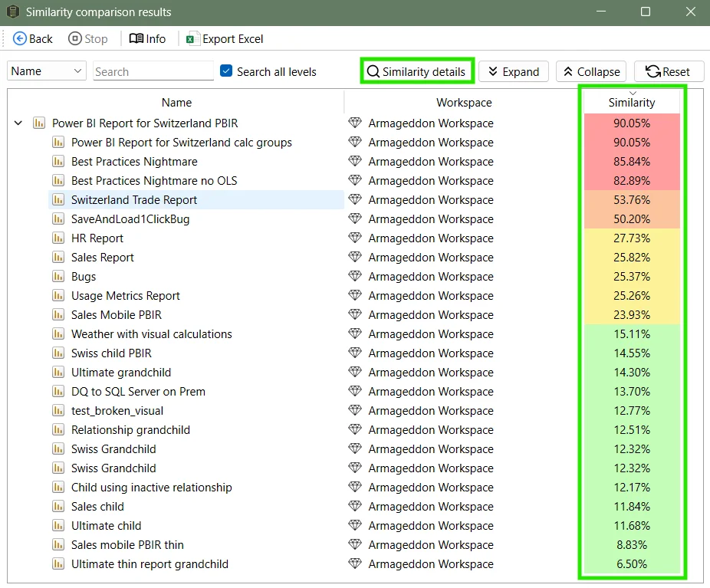The image size is (710, 588).
Task: Select HR Report name
Action: [x=97, y=238]
